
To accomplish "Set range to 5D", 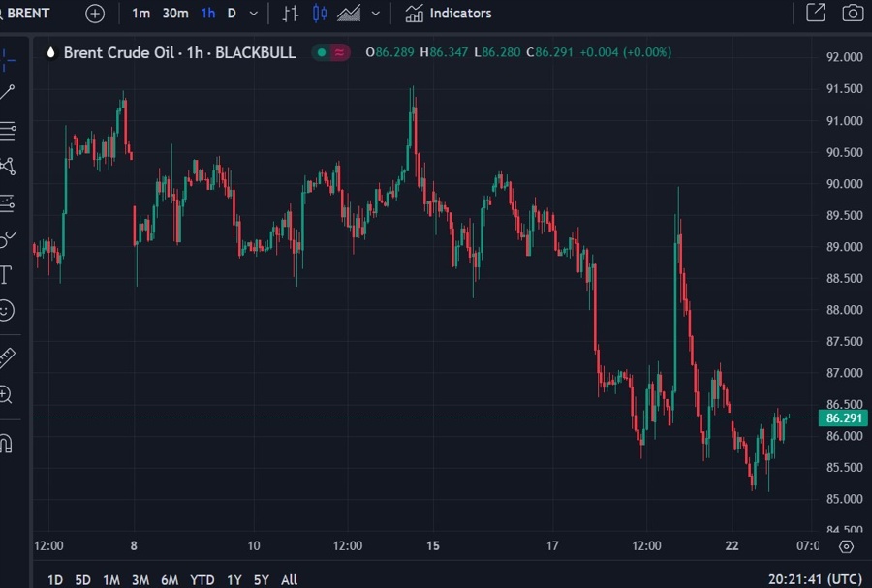I will (x=83, y=579).
